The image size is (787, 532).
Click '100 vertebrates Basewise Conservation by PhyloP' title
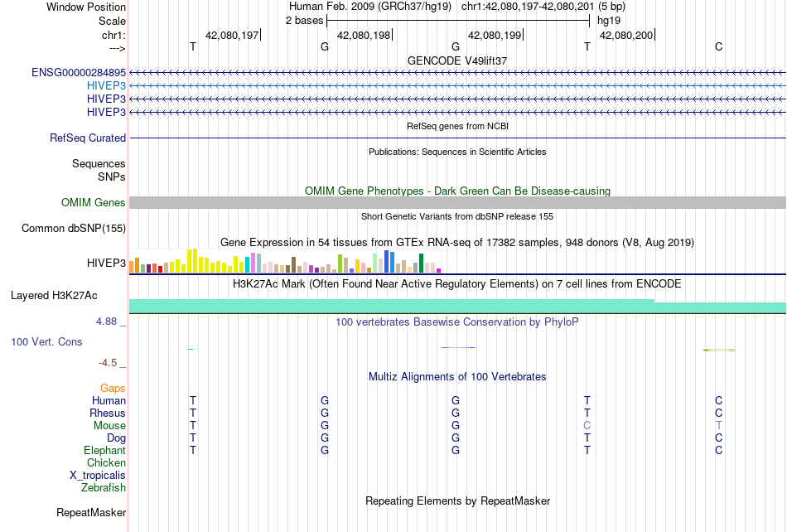click(457, 322)
